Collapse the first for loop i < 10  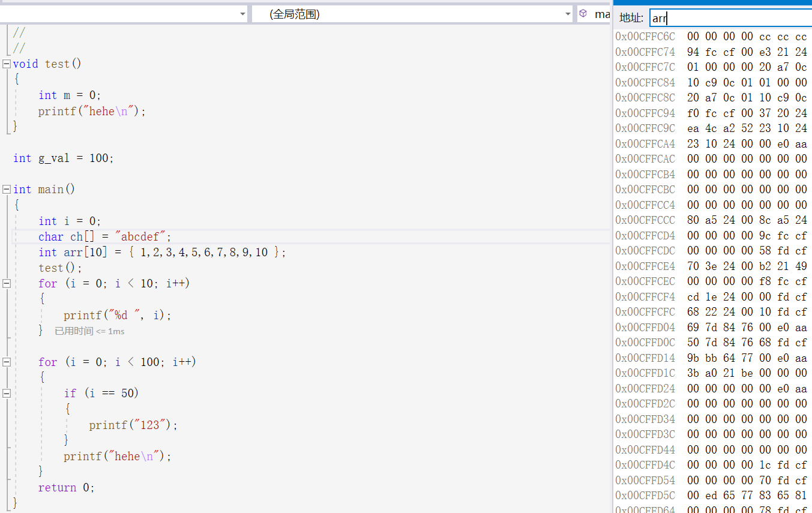[6, 283]
